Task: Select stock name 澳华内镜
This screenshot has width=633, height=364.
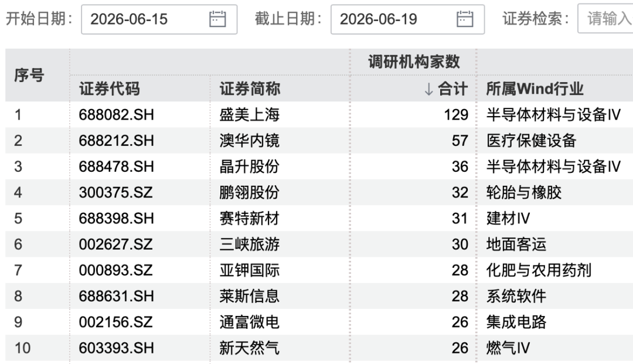Action: (x=250, y=141)
